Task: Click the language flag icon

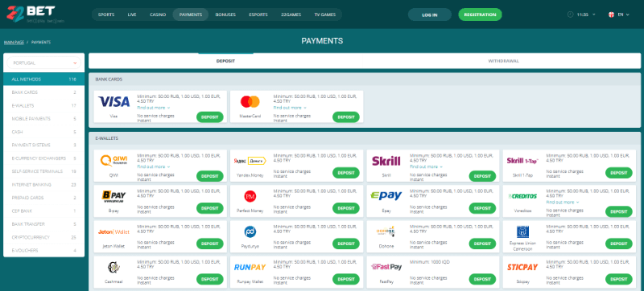Action: [611, 14]
